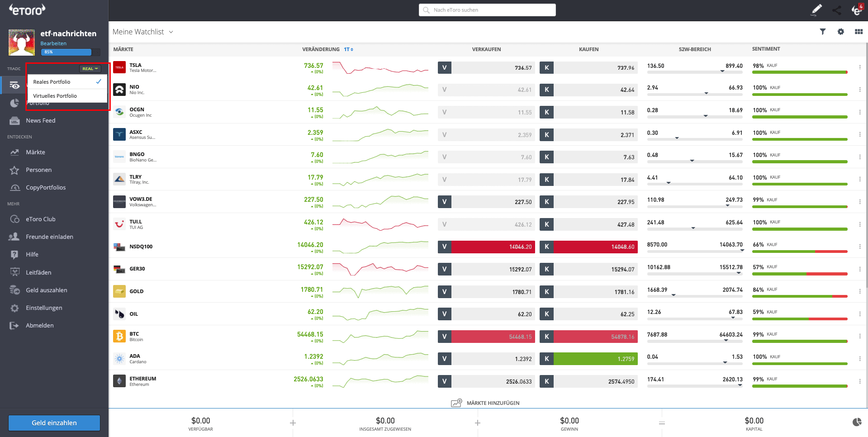Image resolution: width=868 pixels, height=437 pixels.
Task: Open Einstellungen in sidebar
Action: coord(44,308)
